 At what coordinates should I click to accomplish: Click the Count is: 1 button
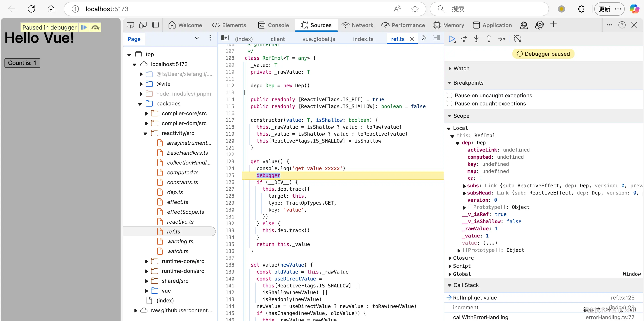[x=22, y=63]
